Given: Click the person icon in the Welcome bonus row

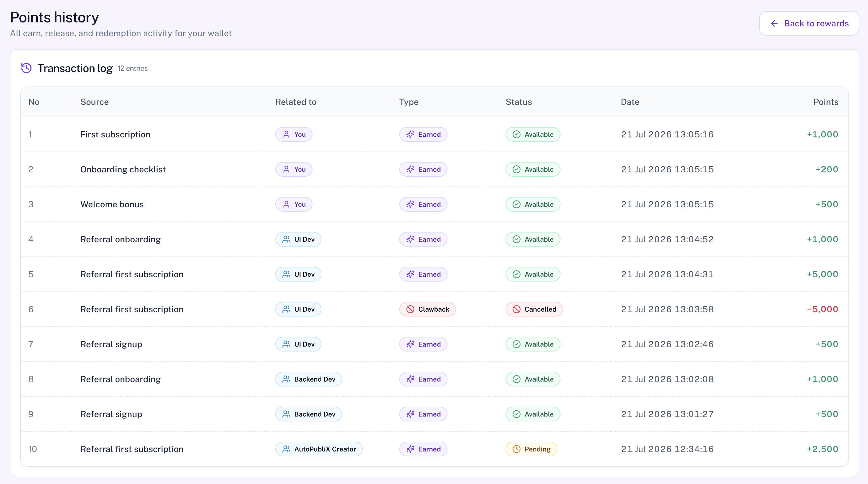Looking at the screenshot, I should pyautogui.click(x=286, y=205).
